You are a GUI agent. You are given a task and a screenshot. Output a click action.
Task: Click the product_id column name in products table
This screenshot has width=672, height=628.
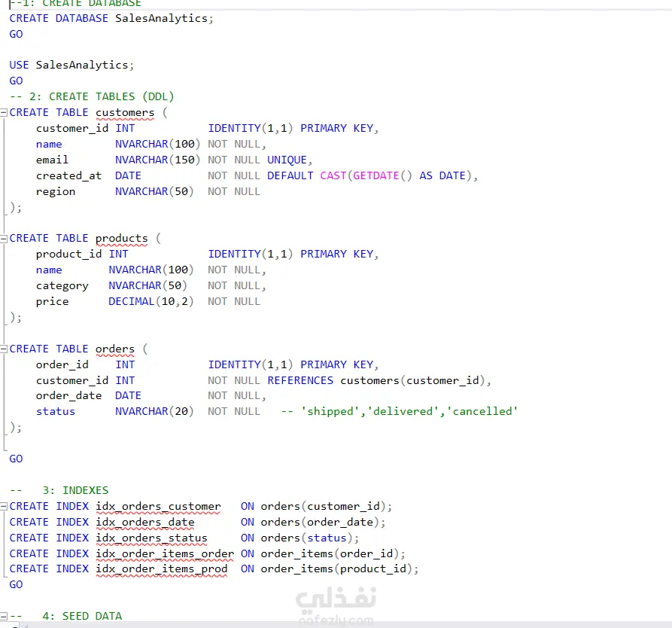pos(68,254)
